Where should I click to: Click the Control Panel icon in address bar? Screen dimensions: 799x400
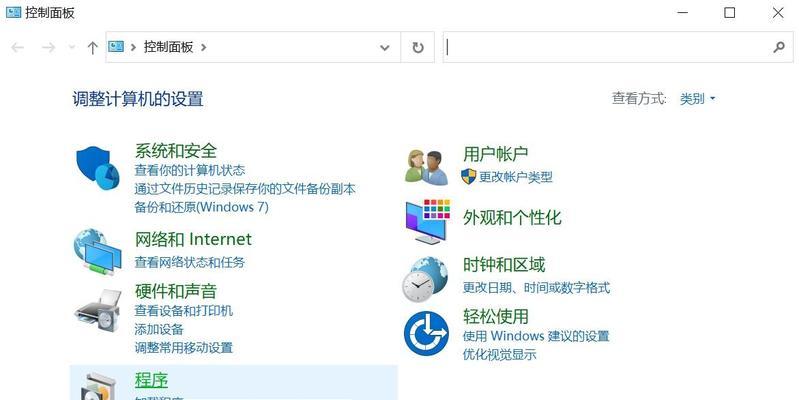[x=116, y=47]
